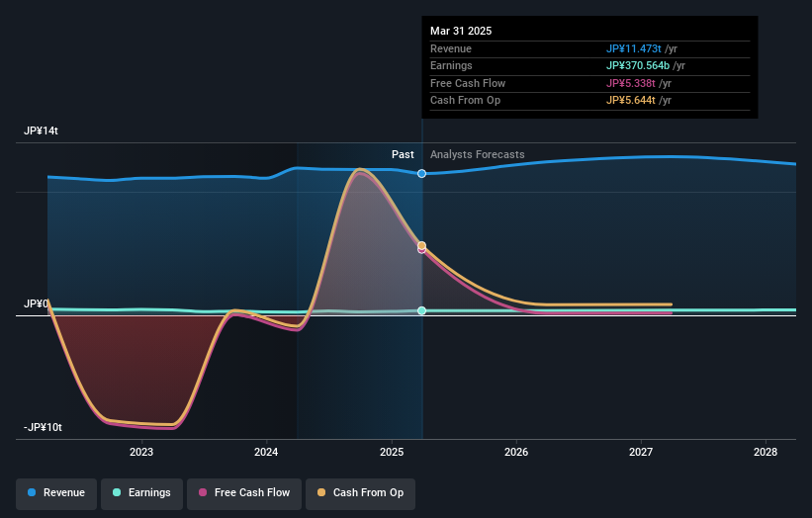Click the Cash From Op tooltip row label
The width and height of the screenshot is (812, 518).
[x=466, y=101]
